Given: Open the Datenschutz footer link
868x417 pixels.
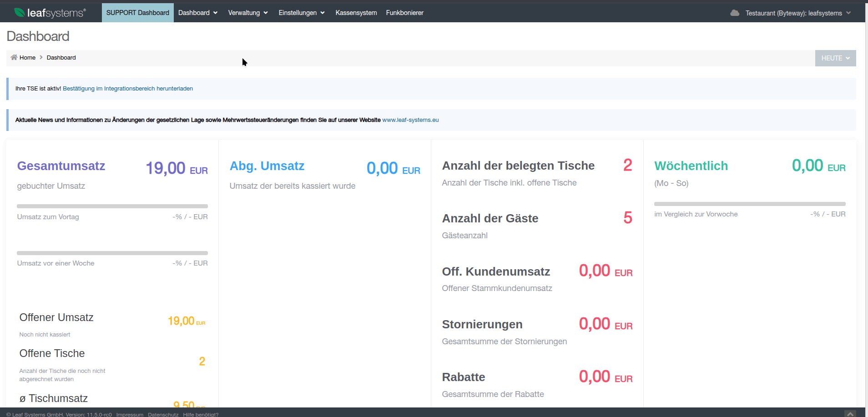Looking at the screenshot, I should [x=163, y=414].
